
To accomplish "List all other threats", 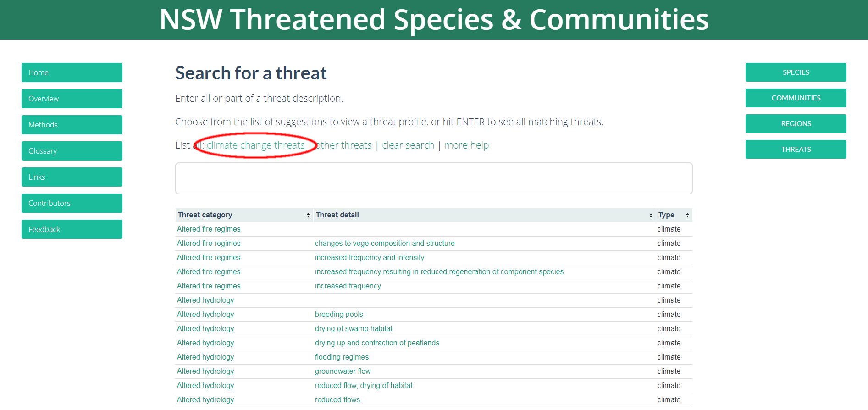I will coord(343,145).
